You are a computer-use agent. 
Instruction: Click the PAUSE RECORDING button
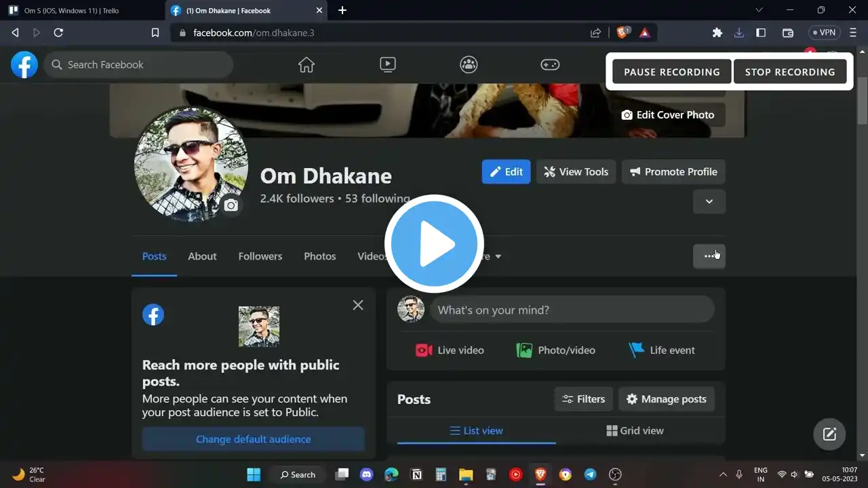pyautogui.click(x=672, y=72)
